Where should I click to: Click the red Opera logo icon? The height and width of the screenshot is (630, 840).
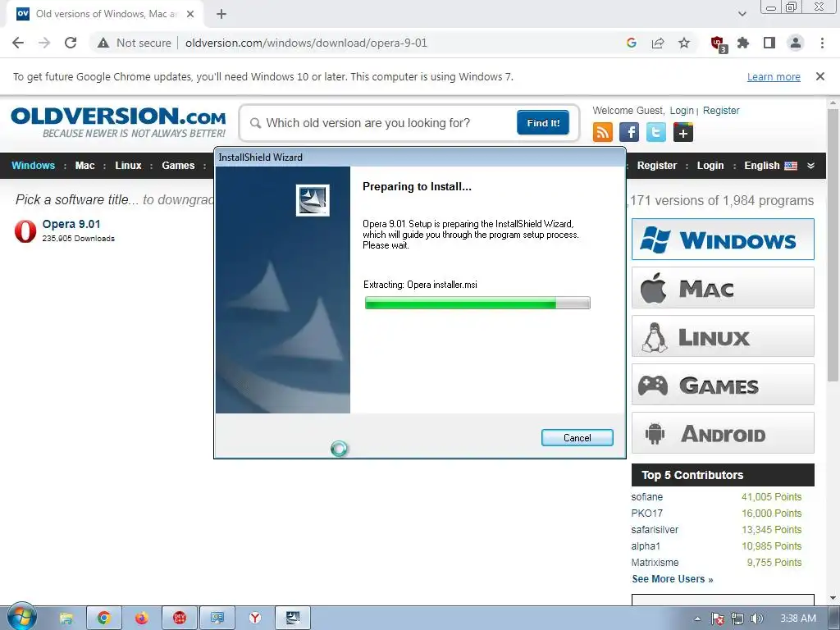point(25,231)
